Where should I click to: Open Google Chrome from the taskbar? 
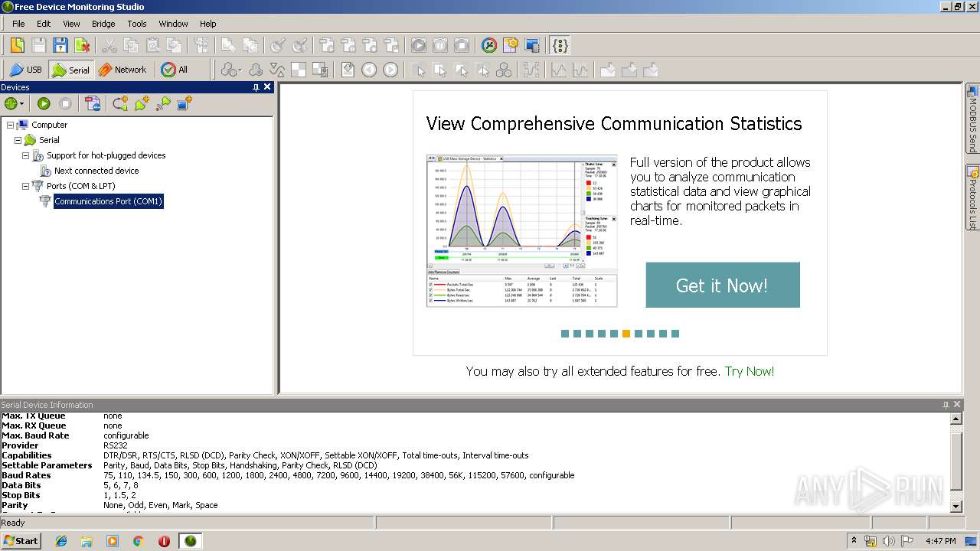point(138,540)
